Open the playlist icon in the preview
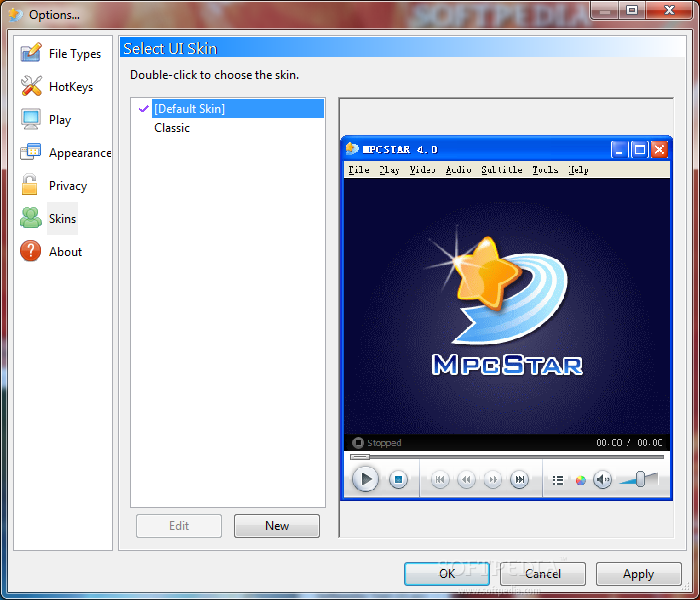The height and width of the screenshot is (600, 700). tap(558, 480)
